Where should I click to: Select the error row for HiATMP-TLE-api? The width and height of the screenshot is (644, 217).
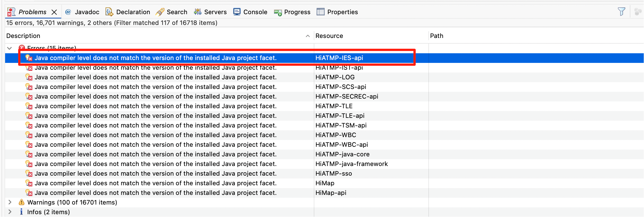[x=324, y=116]
